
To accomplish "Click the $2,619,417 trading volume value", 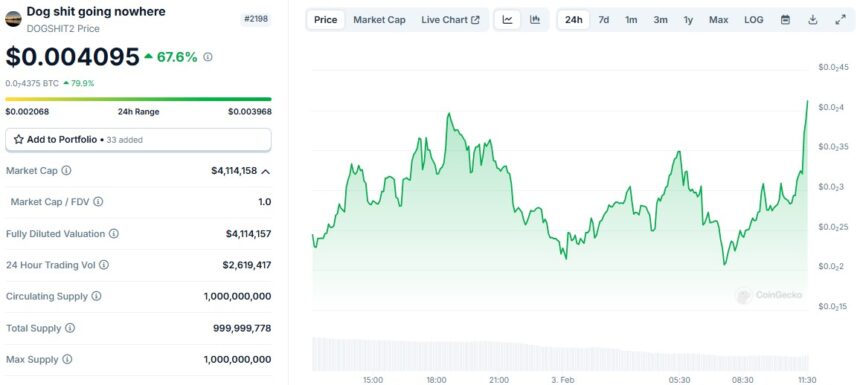I will coord(247,265).
